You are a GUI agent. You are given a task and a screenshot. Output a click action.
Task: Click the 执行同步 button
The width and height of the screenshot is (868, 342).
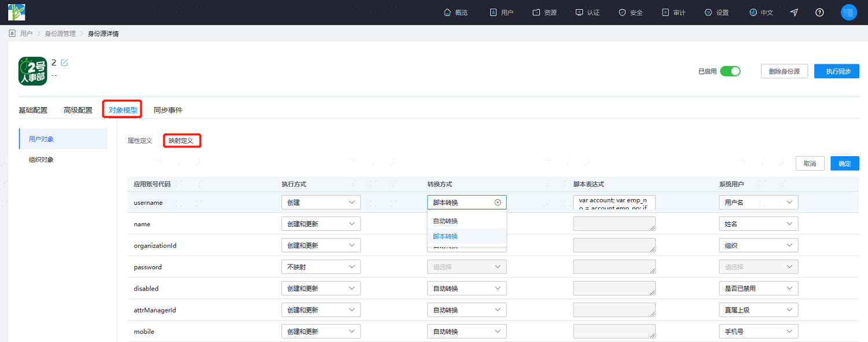(836, 71)
